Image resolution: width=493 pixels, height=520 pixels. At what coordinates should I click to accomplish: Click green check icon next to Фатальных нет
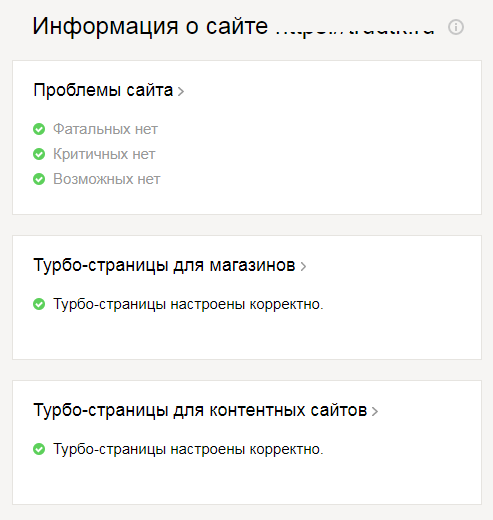tap(39, 129)
